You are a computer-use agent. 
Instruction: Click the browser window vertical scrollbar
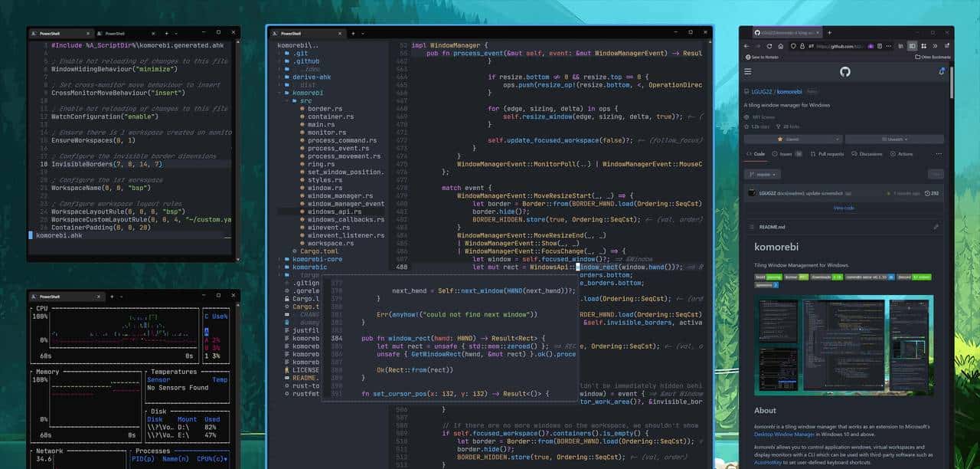[x=952, y=84]
